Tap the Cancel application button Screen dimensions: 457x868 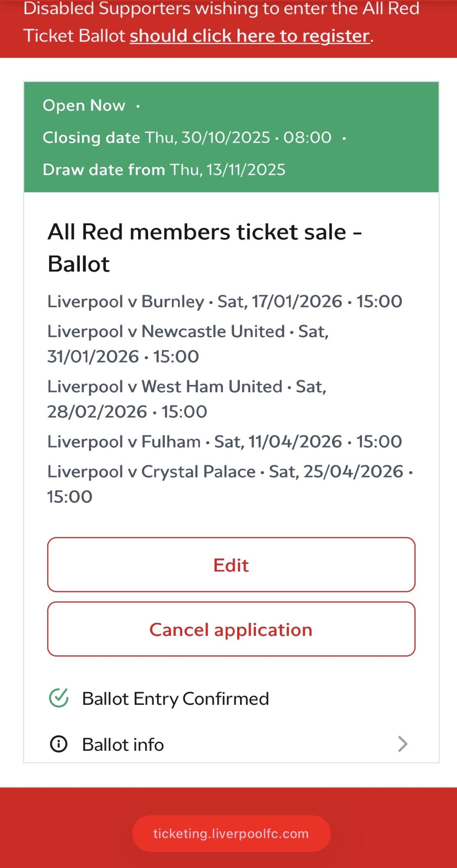pos(231,629)
